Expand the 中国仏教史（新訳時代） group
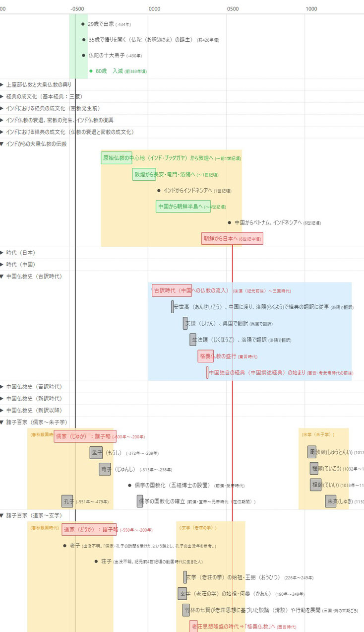 2,399
